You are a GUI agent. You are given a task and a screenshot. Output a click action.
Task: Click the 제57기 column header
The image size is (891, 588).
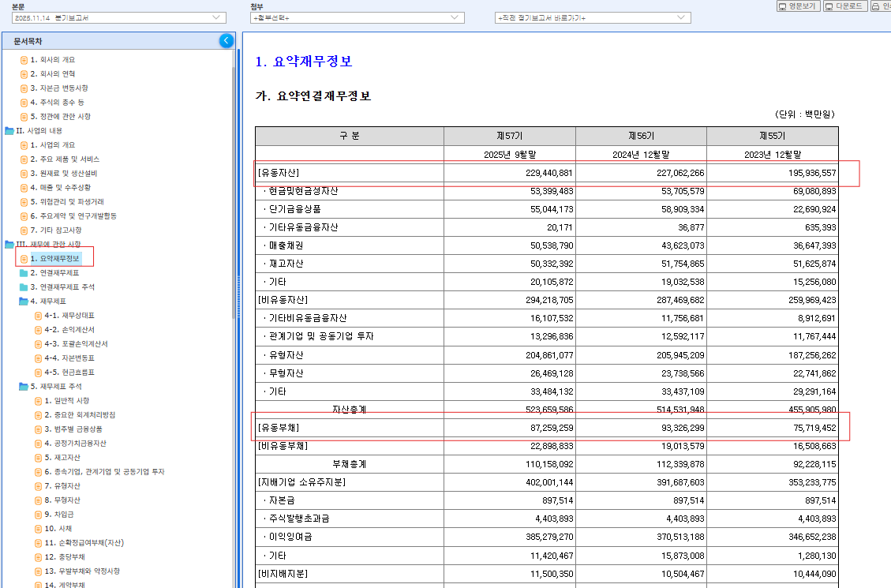(510, 136)
